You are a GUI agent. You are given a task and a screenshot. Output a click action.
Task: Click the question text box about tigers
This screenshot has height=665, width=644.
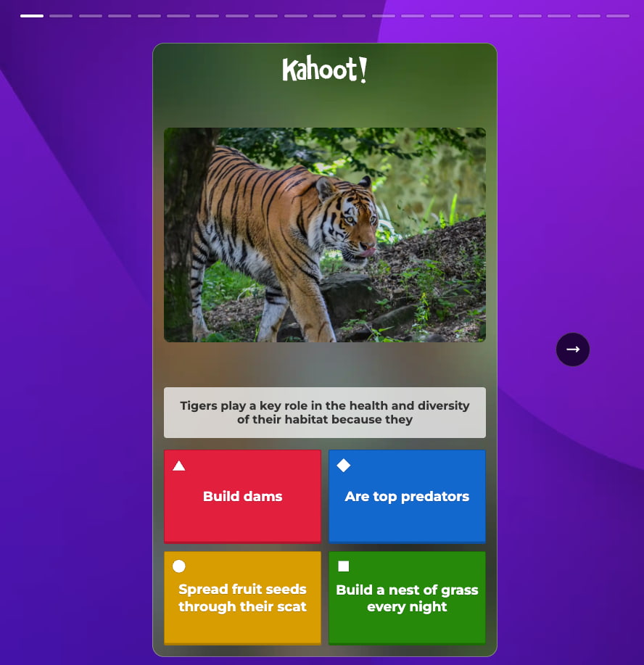[x=324, y=413]
